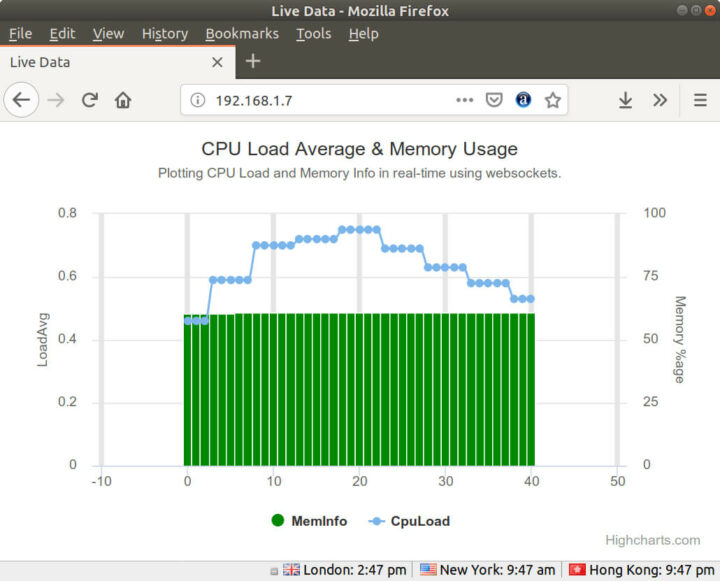
Task: Open the Bookmarks menu
Action: 242,34
